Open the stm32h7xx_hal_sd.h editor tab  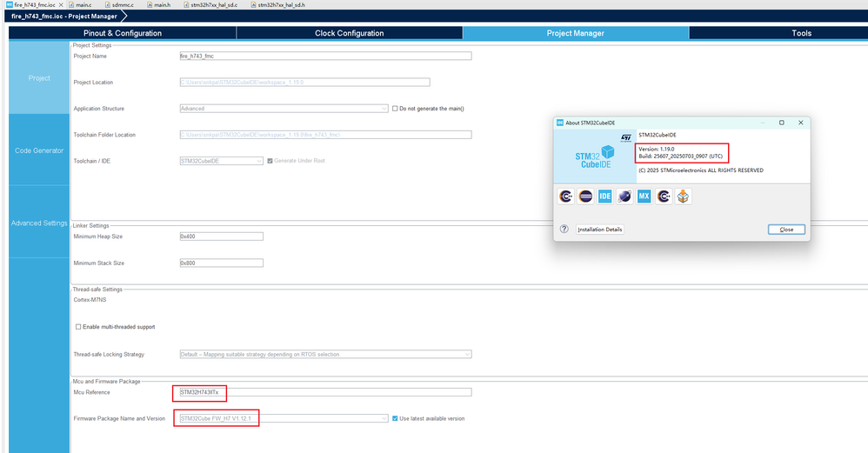(x=277, y=4)
